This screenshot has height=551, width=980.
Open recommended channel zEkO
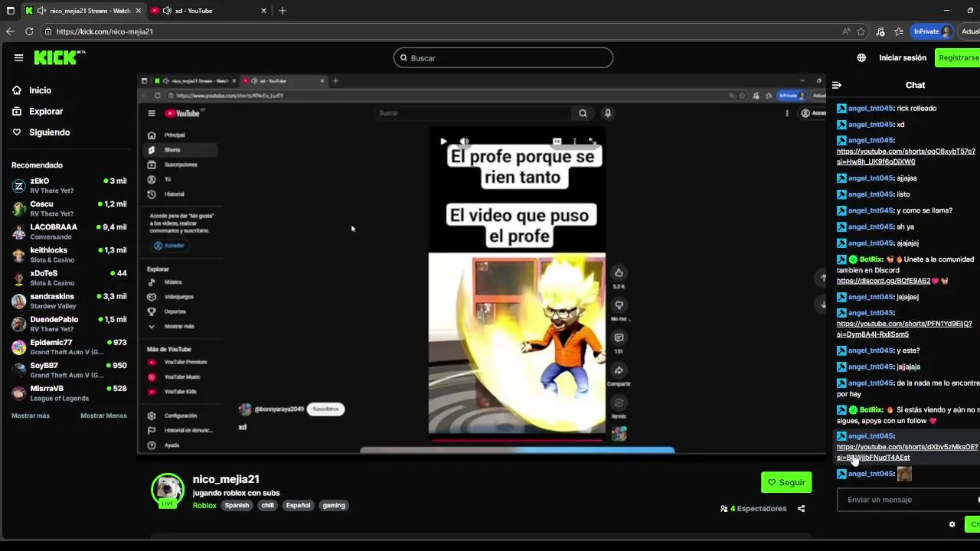69,185
